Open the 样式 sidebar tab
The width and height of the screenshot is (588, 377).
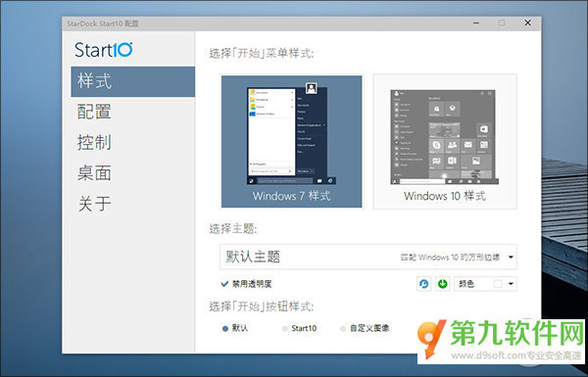click(x=132, y=81)
